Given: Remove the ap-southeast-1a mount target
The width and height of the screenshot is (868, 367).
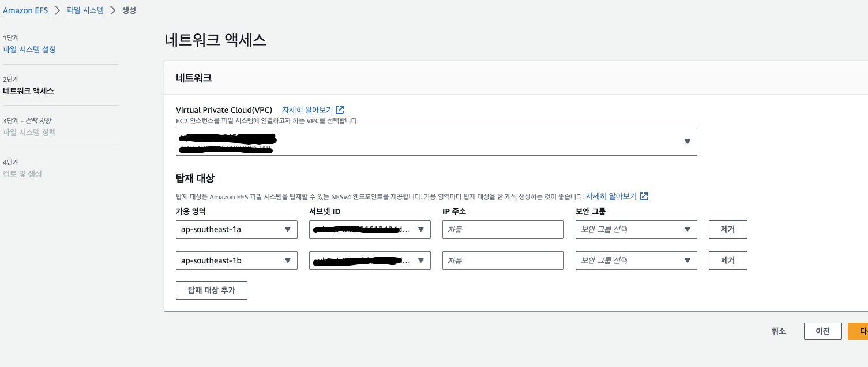Looking at the screenshot, I should [728, 229].
